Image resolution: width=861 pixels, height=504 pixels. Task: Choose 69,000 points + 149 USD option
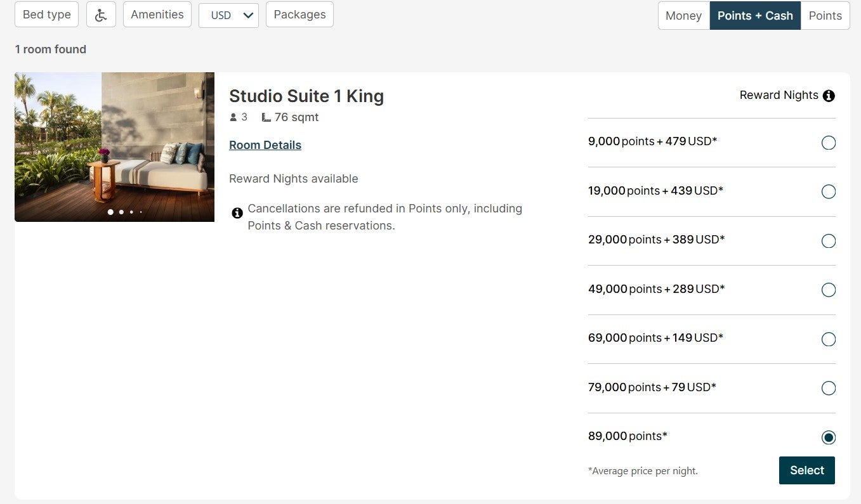pyautogui.click(x=829, y=339)
